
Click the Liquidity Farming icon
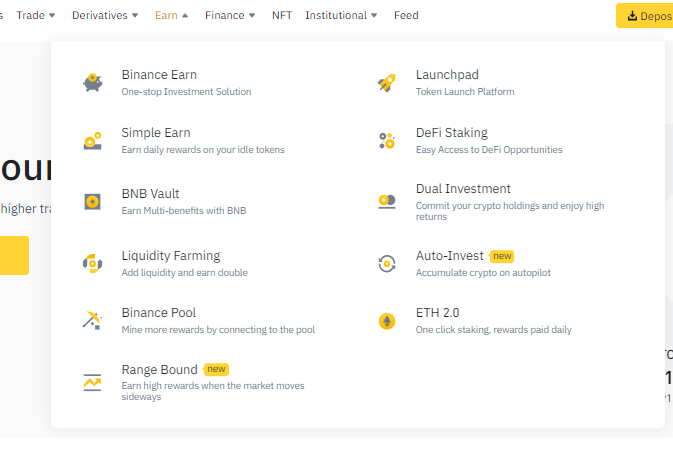pyautogui.click(x=93, y=264)
